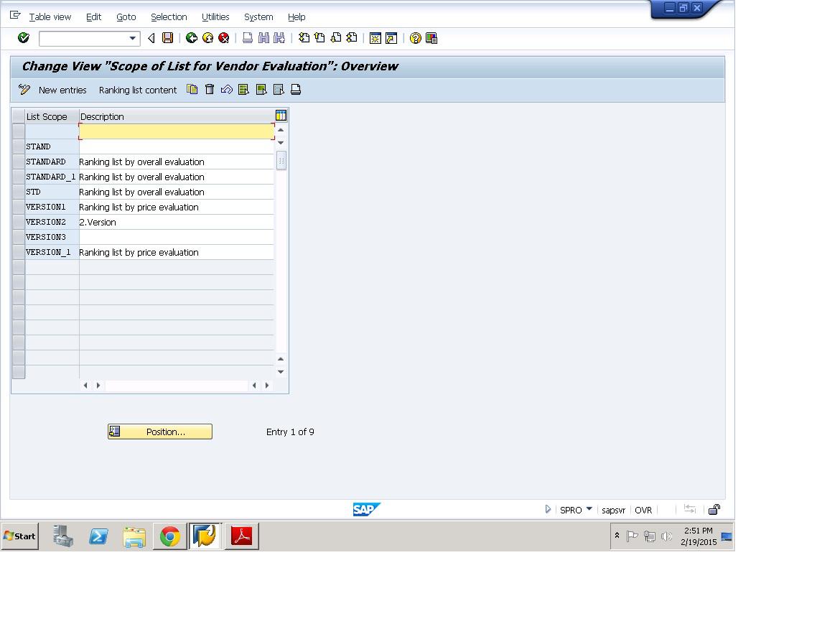Go to the last page icon

[x=351, y=37]
